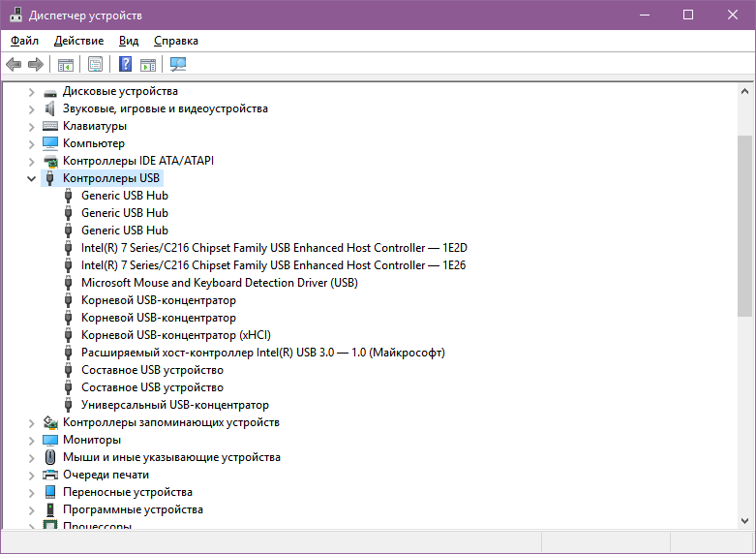Expand the Мыши и иные указывающие устройства node
The image size is (756, 554).
[x=31, y=457]
